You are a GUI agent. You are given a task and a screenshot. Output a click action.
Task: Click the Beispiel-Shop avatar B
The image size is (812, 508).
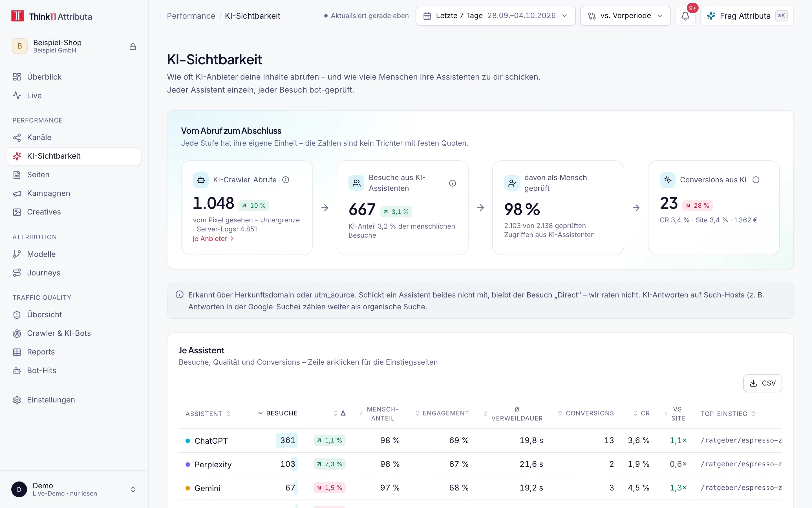click(x=20, y=46)
